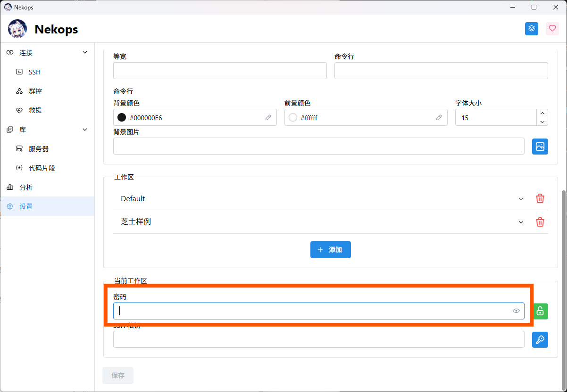Delete the 芝士样例 workspace with trash icon

540,222
